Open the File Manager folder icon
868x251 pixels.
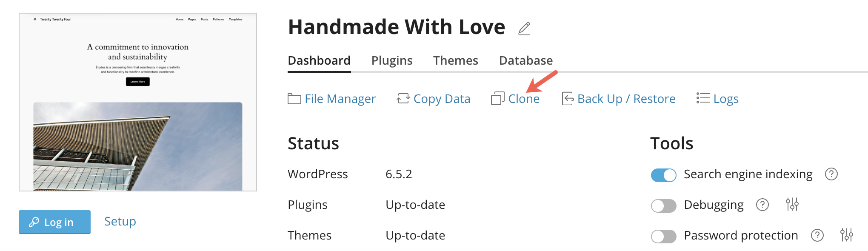point(294,99)
